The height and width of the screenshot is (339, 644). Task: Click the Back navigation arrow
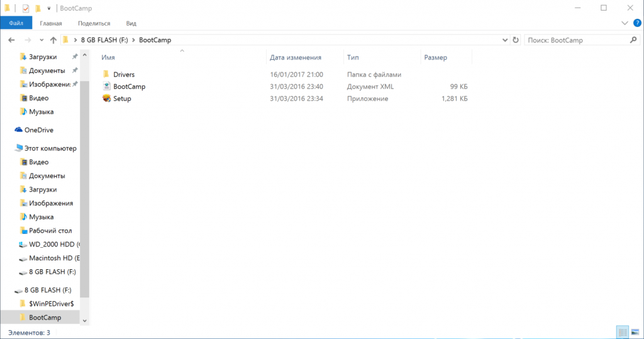[x=11, y=40]
